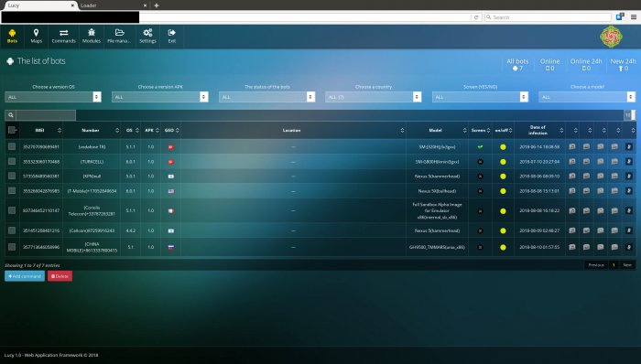Click into the table search field

click(x=46, y=115)
